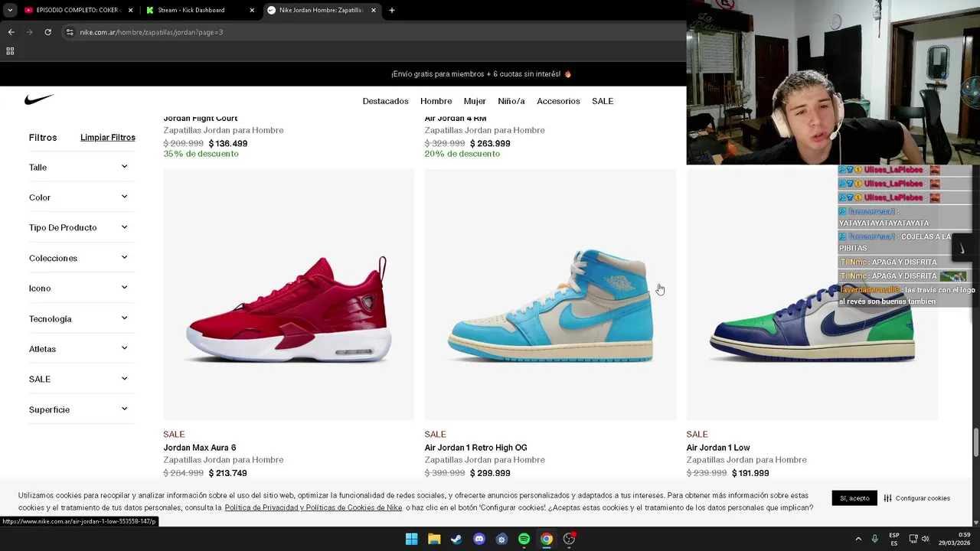Image resolution: width=980 pixels, height=551 pixels.
Task: Open Discord from the taskbar
Action: click(x=479, y=539)
